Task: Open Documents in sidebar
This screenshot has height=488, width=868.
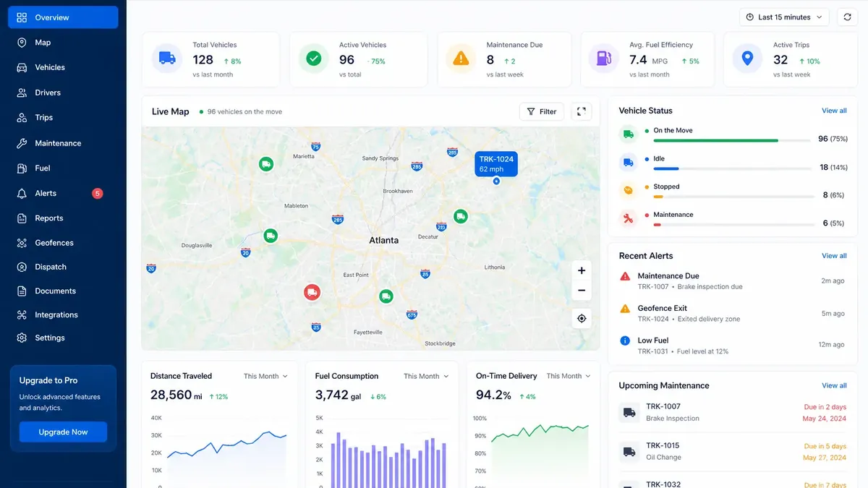Action: (63, 291)
